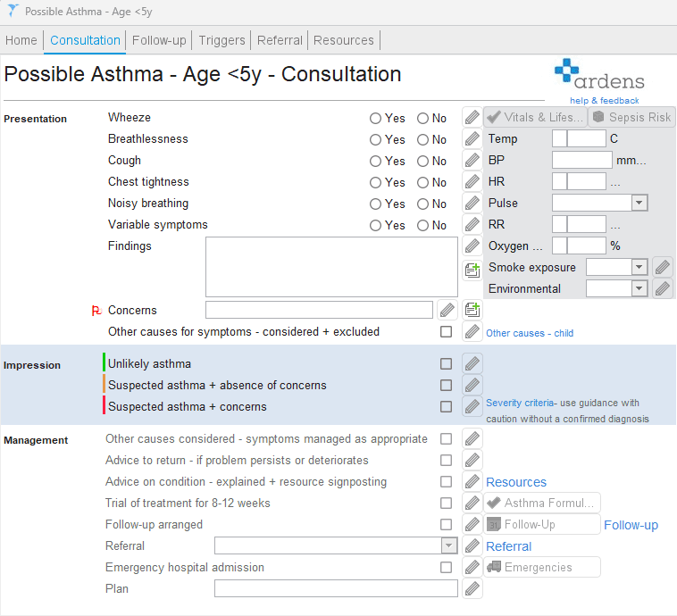Screen dimensions: 677x616
Task: Open the Severity criteria link
Action: click(x=520, y=403)
